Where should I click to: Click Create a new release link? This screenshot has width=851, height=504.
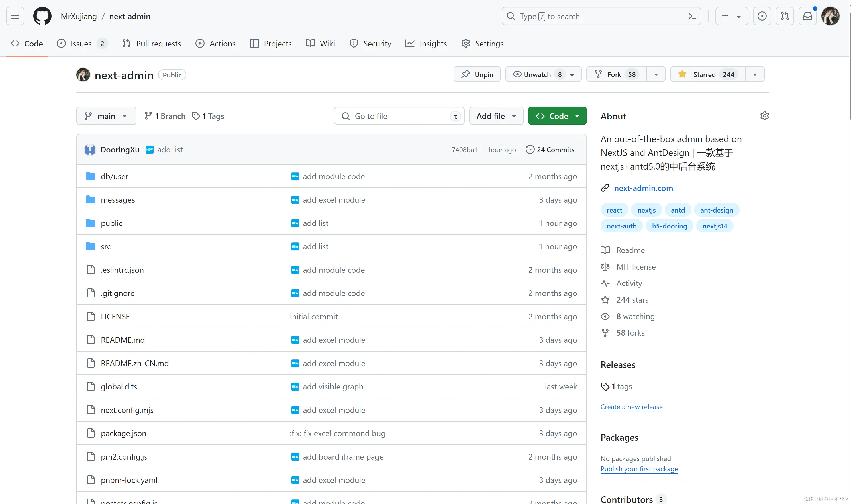click(631, 407)
